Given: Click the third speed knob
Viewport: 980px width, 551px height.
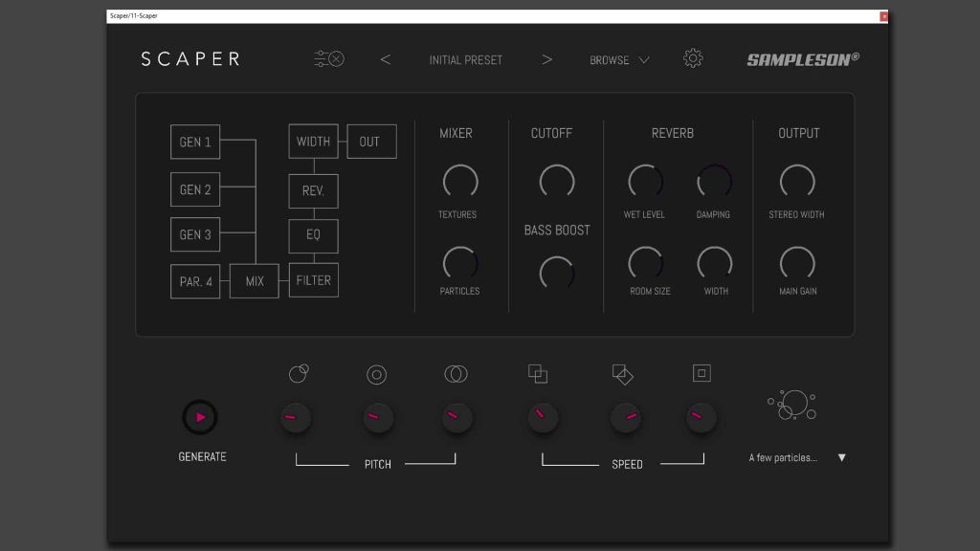Looking at the screenshot, I should click(x=701, y=417).
